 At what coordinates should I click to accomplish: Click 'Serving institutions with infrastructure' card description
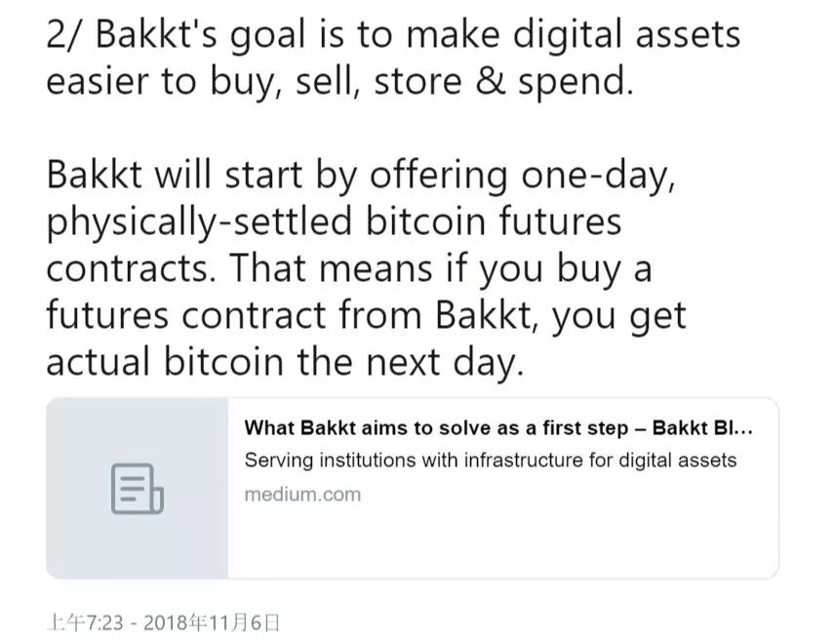(491, 460)
